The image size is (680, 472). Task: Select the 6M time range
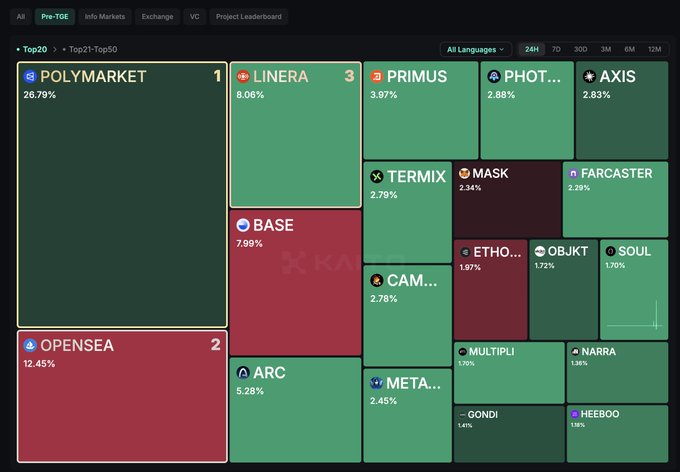(x=630, y=49)
